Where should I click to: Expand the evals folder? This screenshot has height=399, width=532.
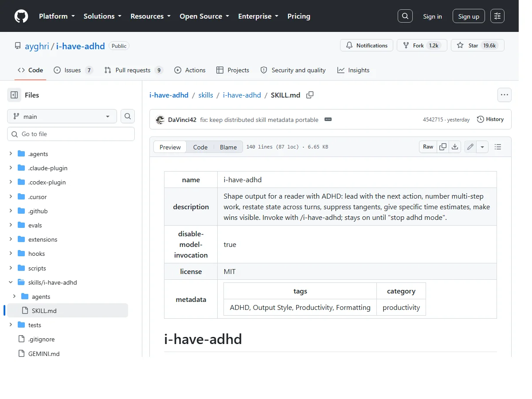click(x=11, y=225)
